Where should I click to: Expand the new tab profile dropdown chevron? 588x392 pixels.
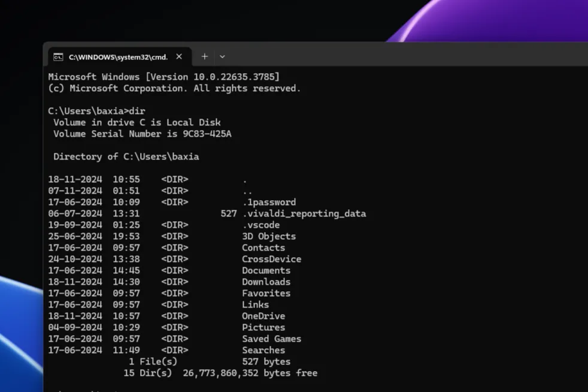click(x=222, y=57)
